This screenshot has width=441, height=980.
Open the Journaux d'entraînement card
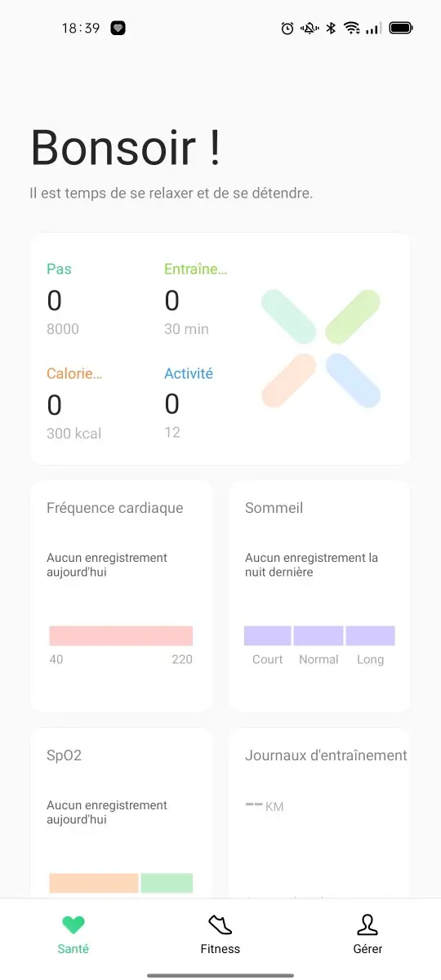(x=319, y=813)
